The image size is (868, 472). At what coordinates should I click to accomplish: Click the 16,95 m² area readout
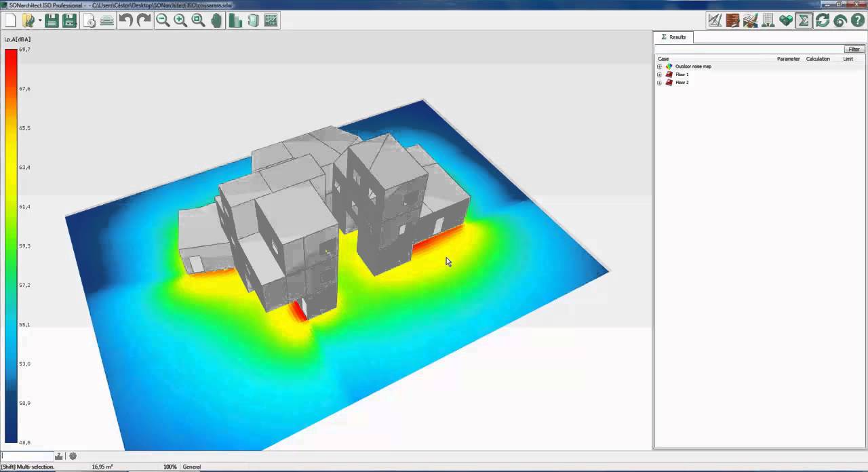[102, 467]
